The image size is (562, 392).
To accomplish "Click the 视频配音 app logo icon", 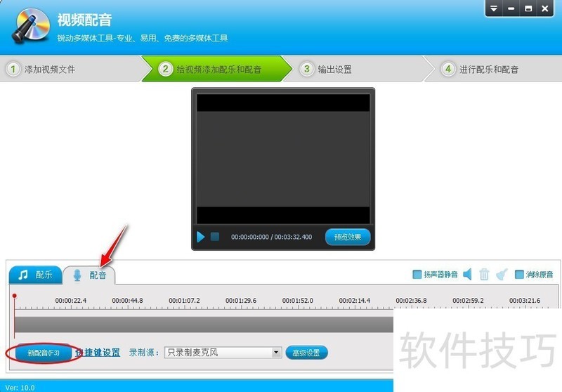I will pyautogui.click(x=31, y=26).
